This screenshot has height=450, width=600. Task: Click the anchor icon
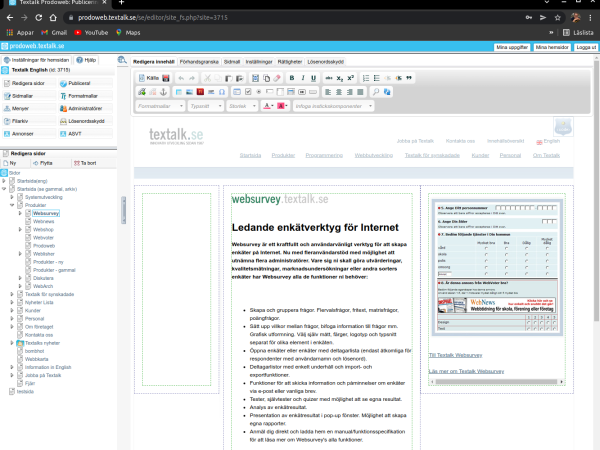click(x=163, y=92)
